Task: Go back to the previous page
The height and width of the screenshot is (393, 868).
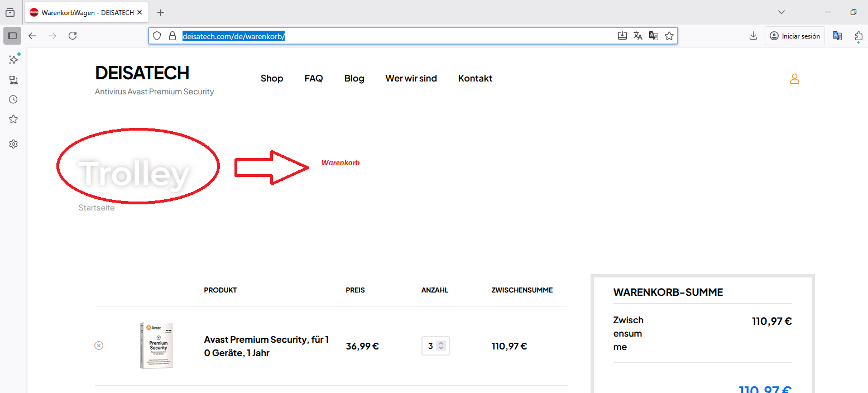Action: (x=32, y=36)
